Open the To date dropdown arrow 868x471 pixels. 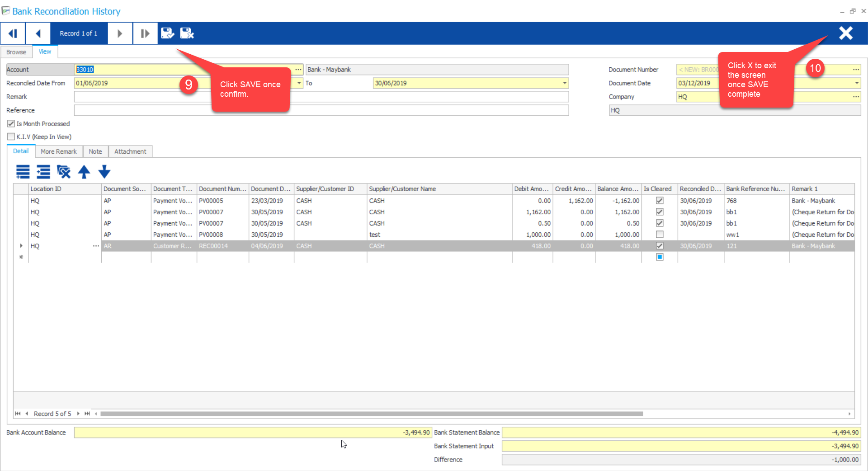(x=564, y=83)
